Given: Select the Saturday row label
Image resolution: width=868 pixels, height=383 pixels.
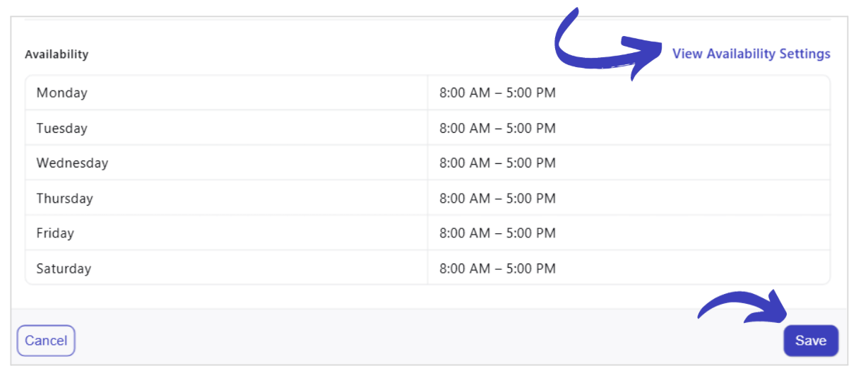Looking at the screenshot, I should point(64,269).
